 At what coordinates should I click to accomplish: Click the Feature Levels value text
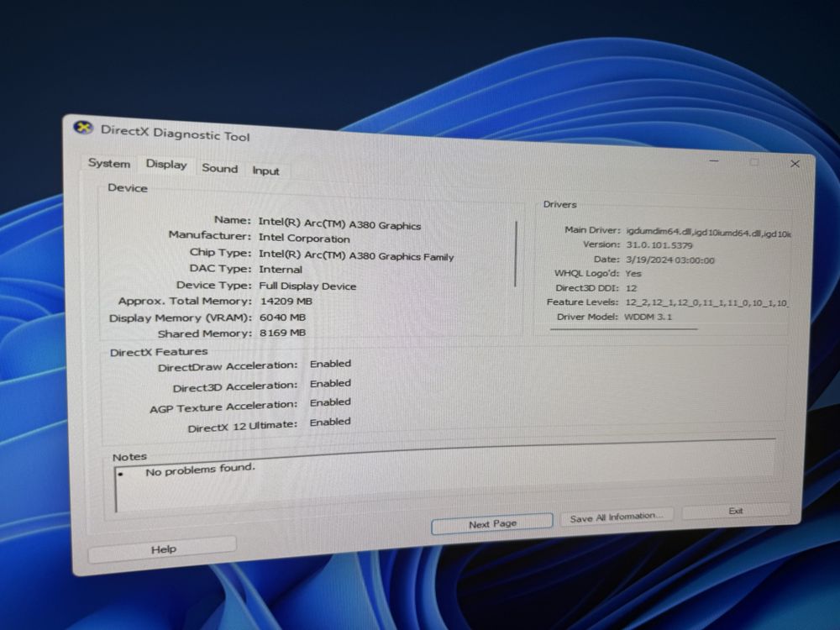(x=706, y=302)
